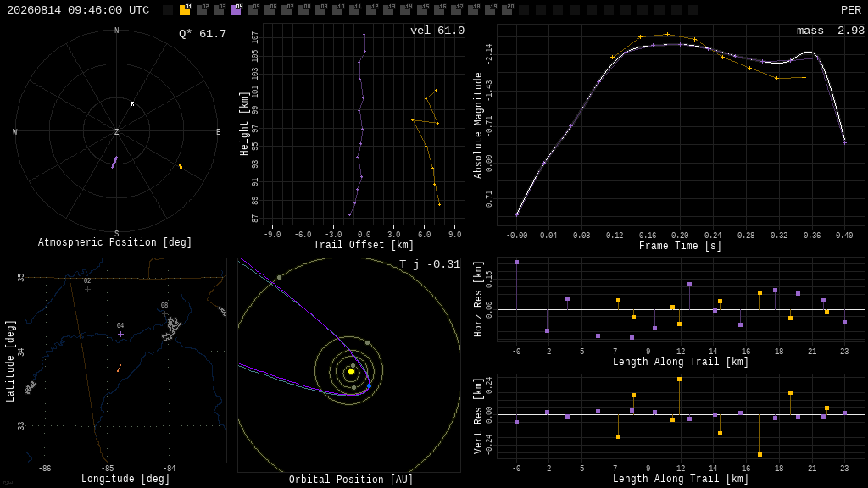This screenshot has width=868, height=488.
Task: Click station 02 marker on the map
Action: tap(87, 289)
